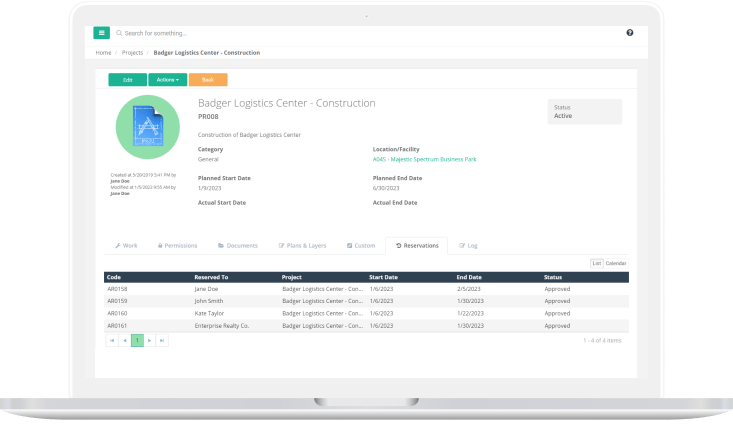Select page 1 in pagination
Viewport: 733px width, 438px height.
[x=137, y=341]
